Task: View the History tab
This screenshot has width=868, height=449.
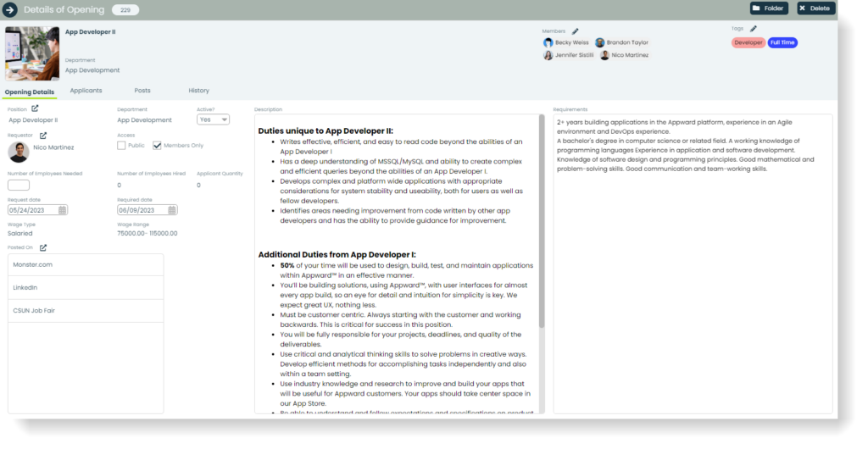Action: [x=198, y=90]
